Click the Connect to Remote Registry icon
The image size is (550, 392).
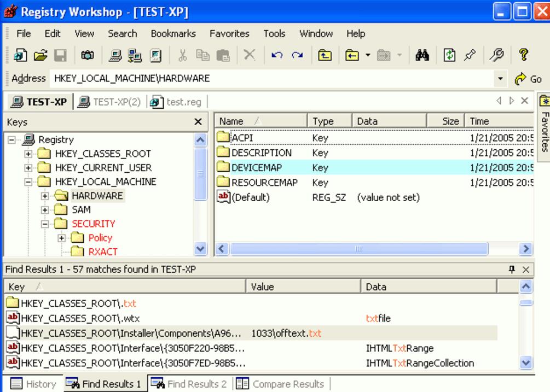coord(134,56)
